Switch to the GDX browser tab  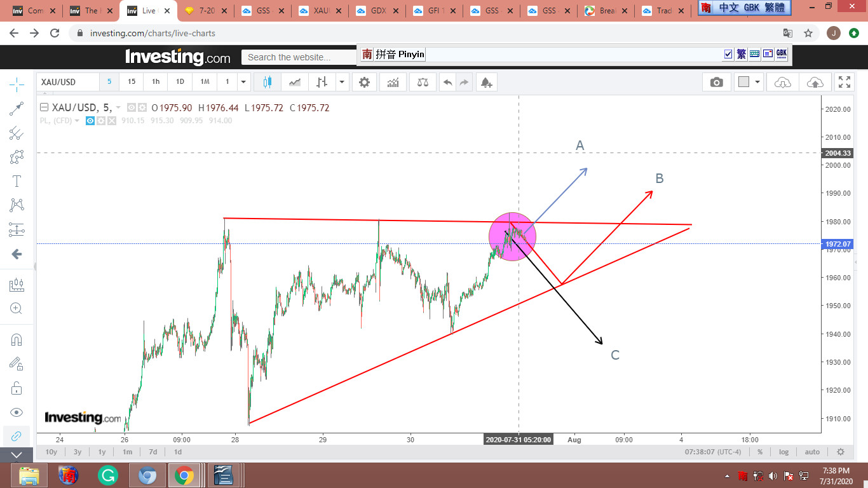pos(377,11)
